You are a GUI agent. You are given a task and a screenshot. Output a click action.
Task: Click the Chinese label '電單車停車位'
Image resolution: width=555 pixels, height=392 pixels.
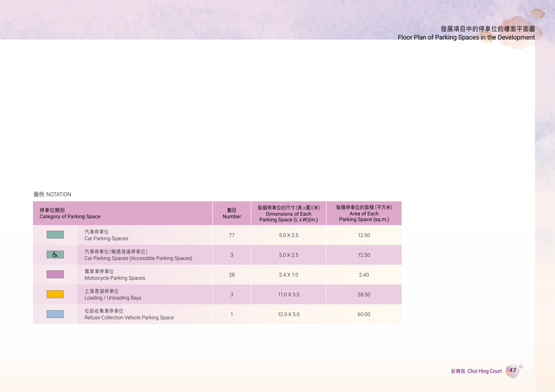coord(99,272)
